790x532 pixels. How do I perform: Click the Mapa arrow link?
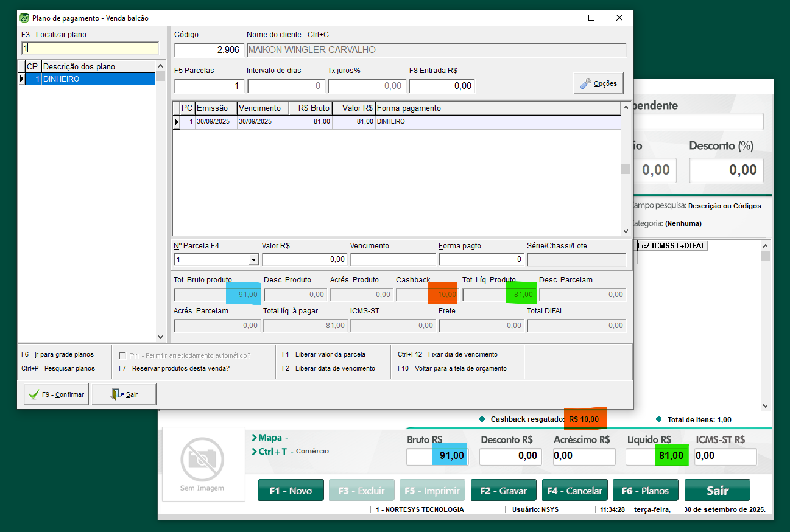(x=270, y=438)
